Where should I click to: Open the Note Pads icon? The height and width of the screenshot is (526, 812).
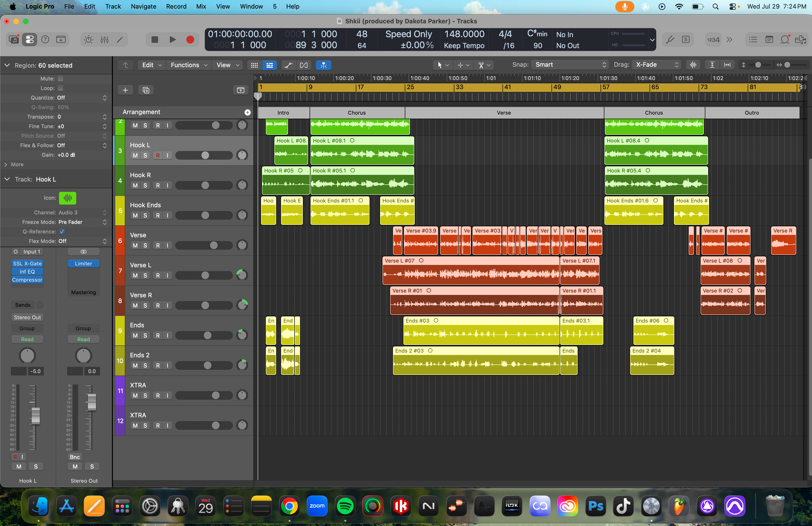point(769,40)
